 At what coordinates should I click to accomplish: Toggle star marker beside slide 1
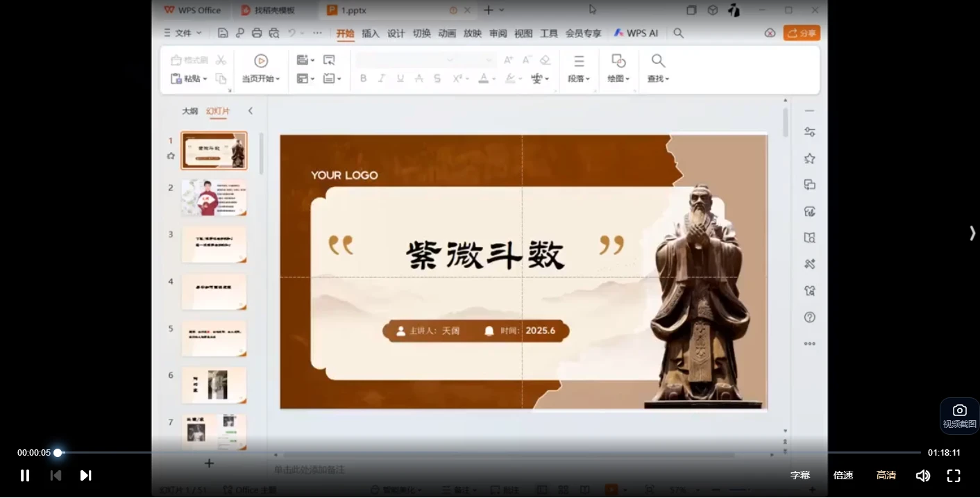click(171, 156)
